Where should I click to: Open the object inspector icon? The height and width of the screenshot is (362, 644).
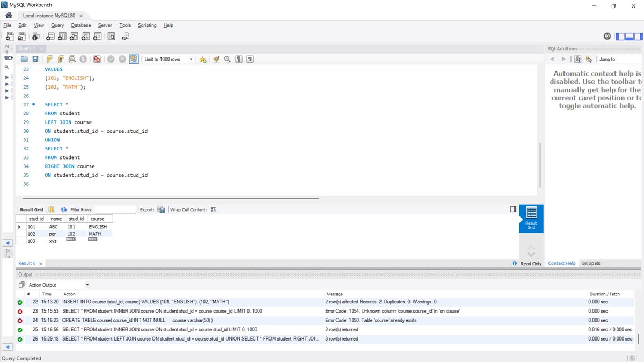click(x=35, y=37)
